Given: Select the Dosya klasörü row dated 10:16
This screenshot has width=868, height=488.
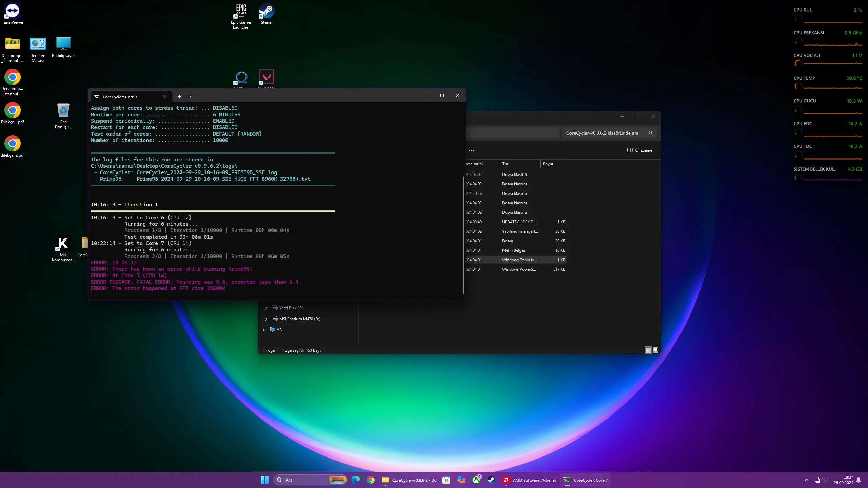Looking at the screenshot, I should coord(515,194).
